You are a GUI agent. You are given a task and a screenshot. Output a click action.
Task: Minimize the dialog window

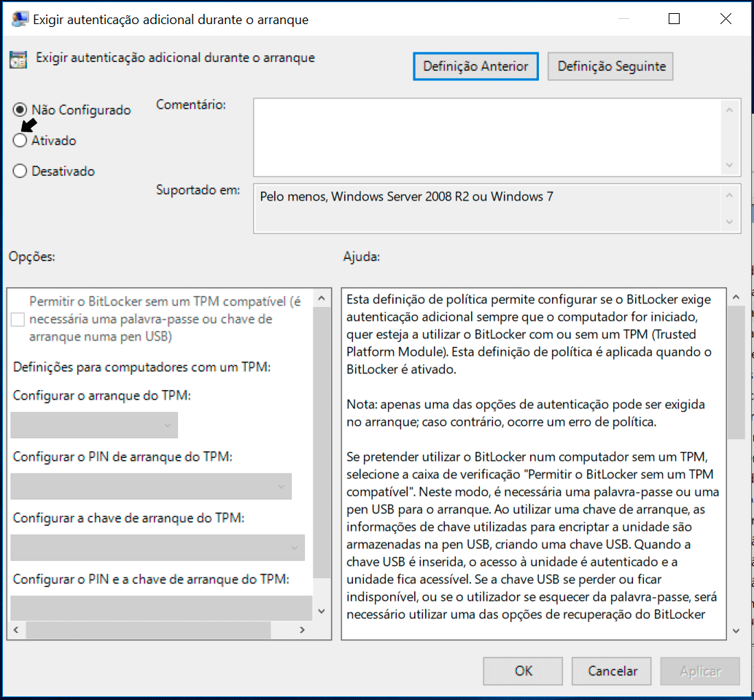623,19
